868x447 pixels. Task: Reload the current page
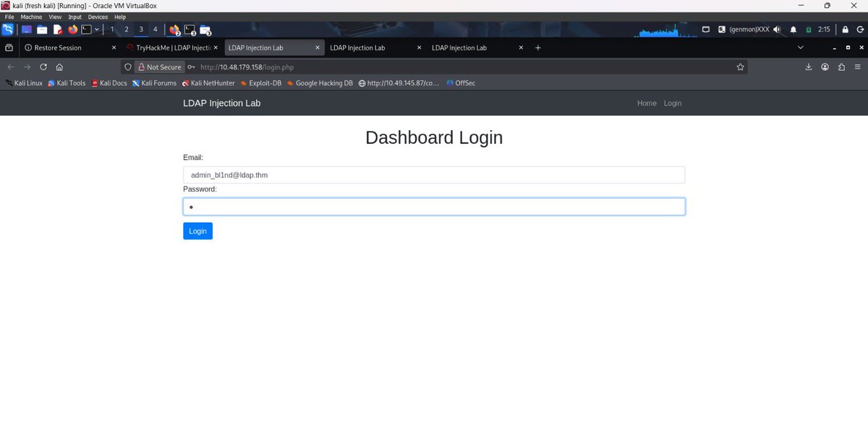point(43,67)
